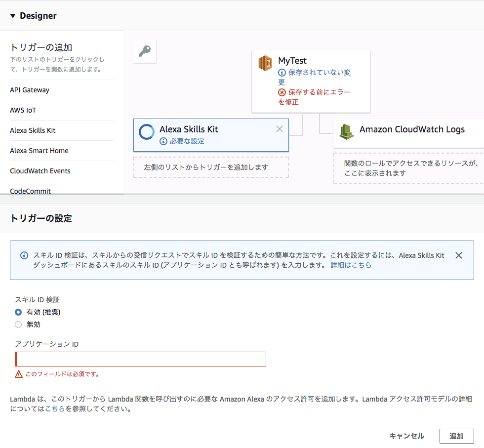Select the Alexa Skills Kit trigger card title
Image resolution: width=484 pixels, height=448 pixels.
[x=189, y=129]
